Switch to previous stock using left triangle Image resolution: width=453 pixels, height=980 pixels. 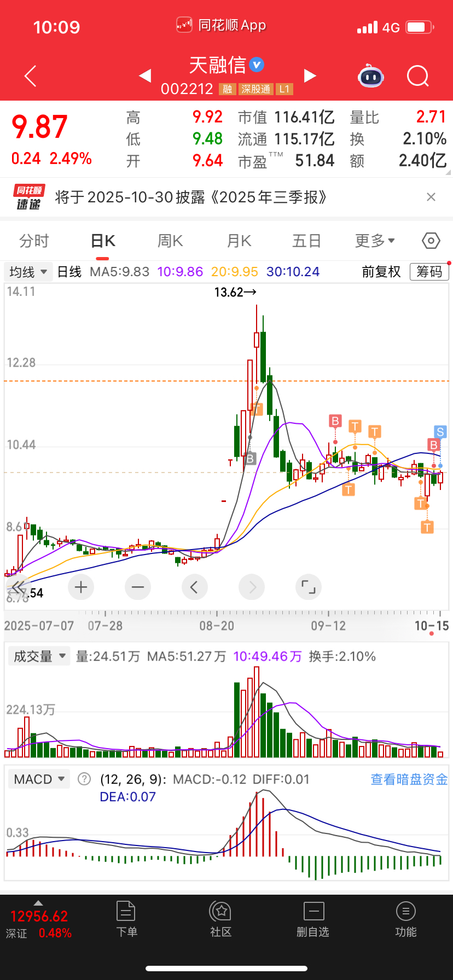point(145,75)
